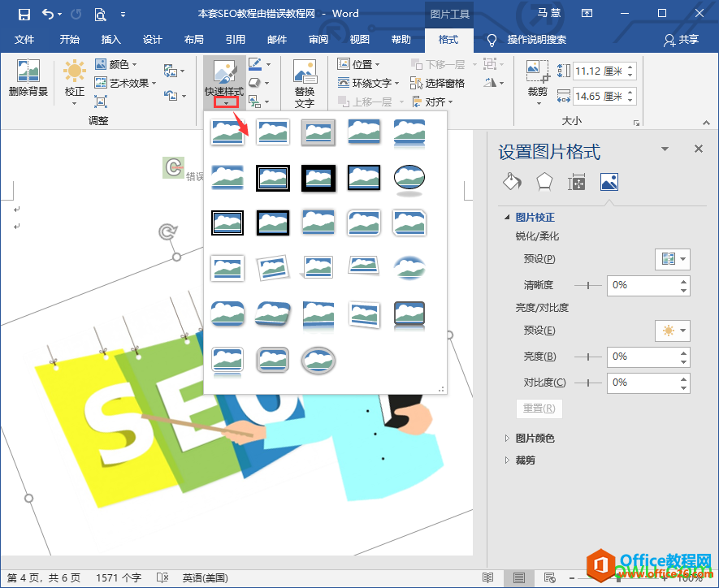The height and width of the screenshot is (588, 719).
Task: Switch to the Layout (布局) tab
Action: tap(194, 40)
